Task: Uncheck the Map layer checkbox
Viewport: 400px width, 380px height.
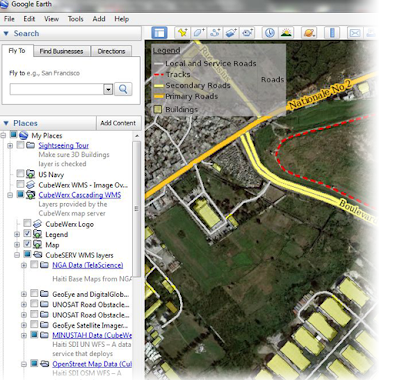Action: 27,244
